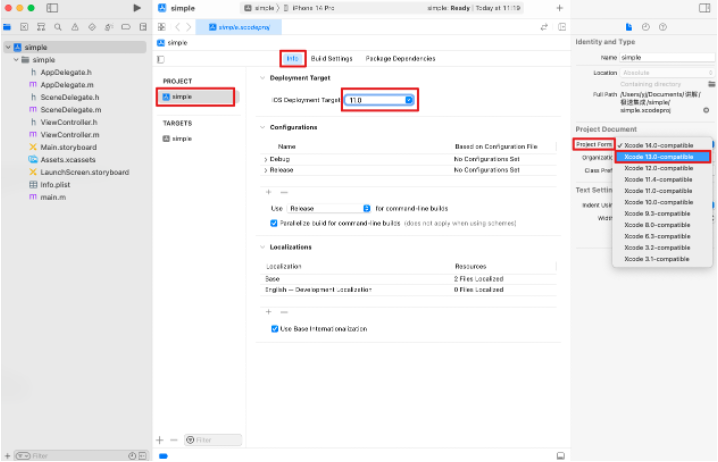Run the project with the play button
The height and width of the screenshot is (462, 718).
pos(136,8)
